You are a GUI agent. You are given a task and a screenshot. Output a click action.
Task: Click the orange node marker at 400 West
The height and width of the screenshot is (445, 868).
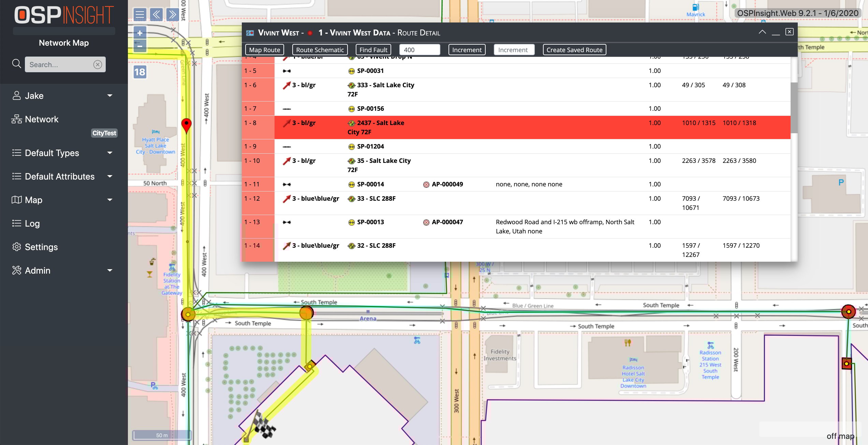(188, 314)
